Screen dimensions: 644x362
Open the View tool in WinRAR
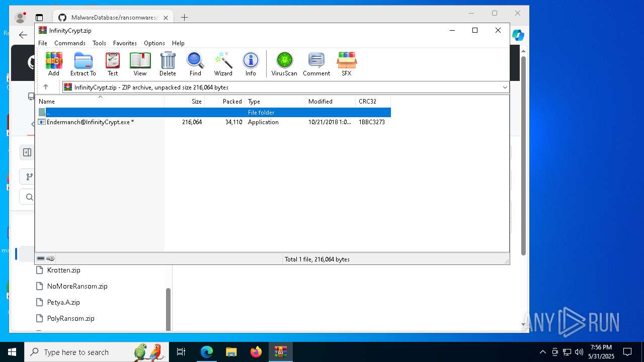140,64
